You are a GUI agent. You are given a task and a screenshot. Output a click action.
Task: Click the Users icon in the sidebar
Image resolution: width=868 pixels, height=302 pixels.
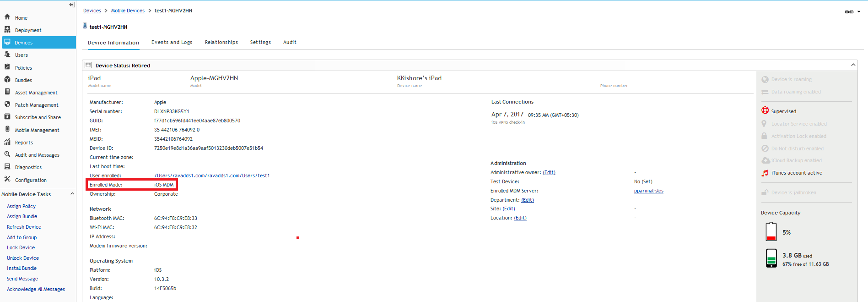point(7,54)
